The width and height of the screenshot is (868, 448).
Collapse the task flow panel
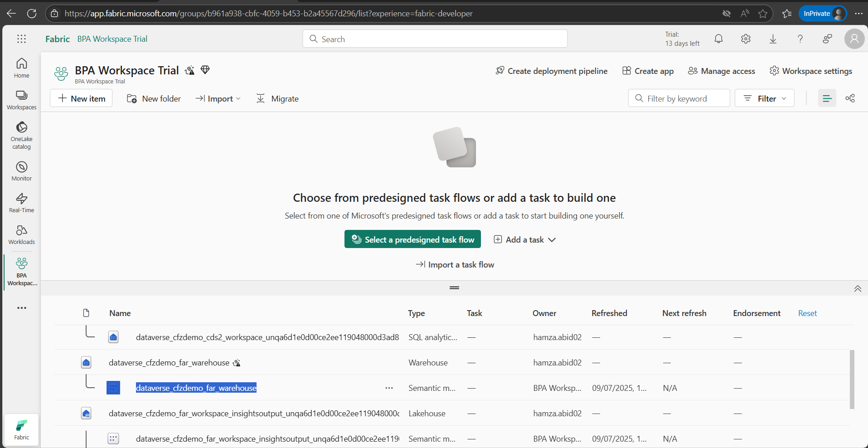[857, 289]
